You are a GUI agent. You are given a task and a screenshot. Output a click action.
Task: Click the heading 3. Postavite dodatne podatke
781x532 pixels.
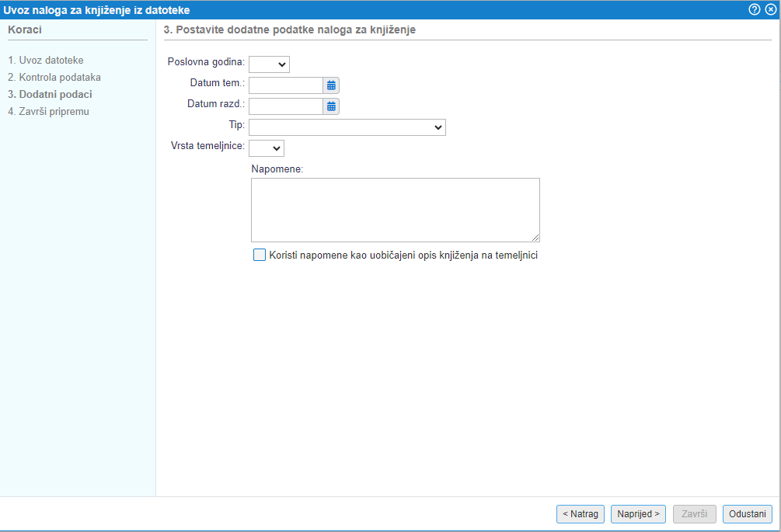(x=289, y=30)
